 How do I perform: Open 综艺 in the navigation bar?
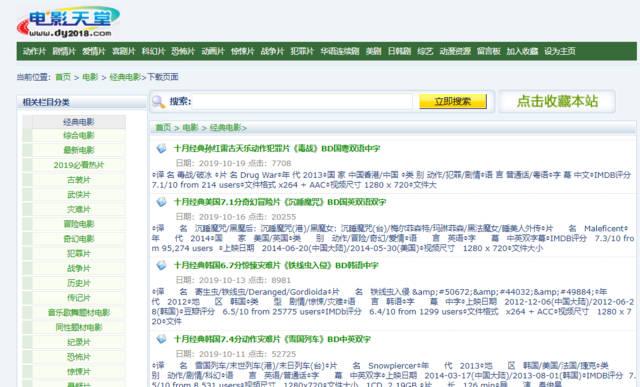(425, 51)
